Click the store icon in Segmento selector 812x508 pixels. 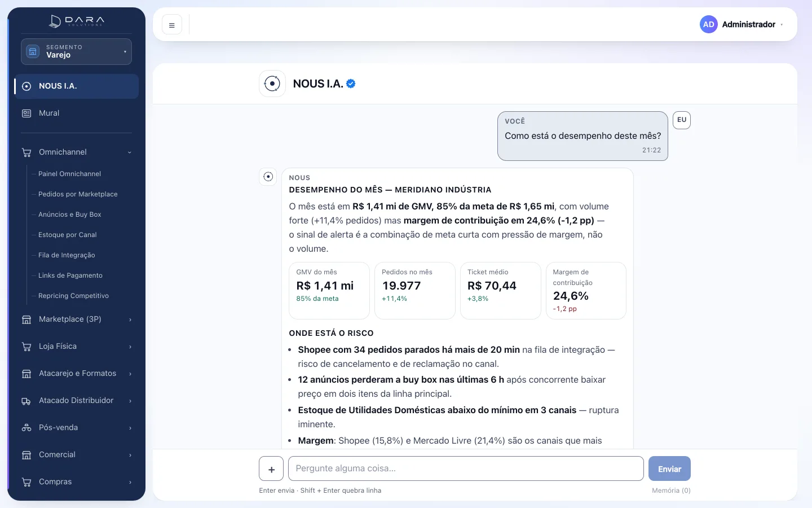tap(33, 51)
